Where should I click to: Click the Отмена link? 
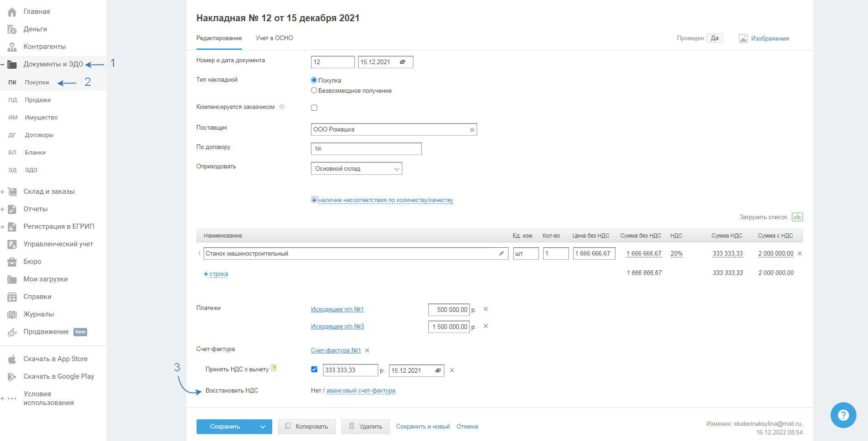click(467, 427)
